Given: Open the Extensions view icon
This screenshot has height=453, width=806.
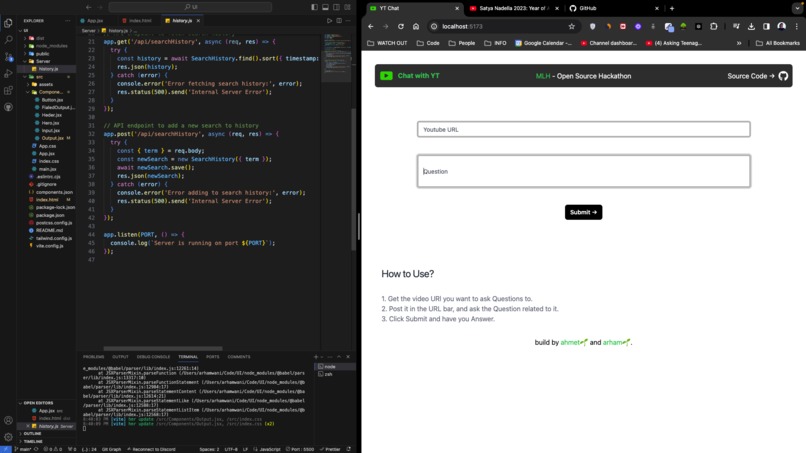Looking at the screenshot, I should pos(8,90).
